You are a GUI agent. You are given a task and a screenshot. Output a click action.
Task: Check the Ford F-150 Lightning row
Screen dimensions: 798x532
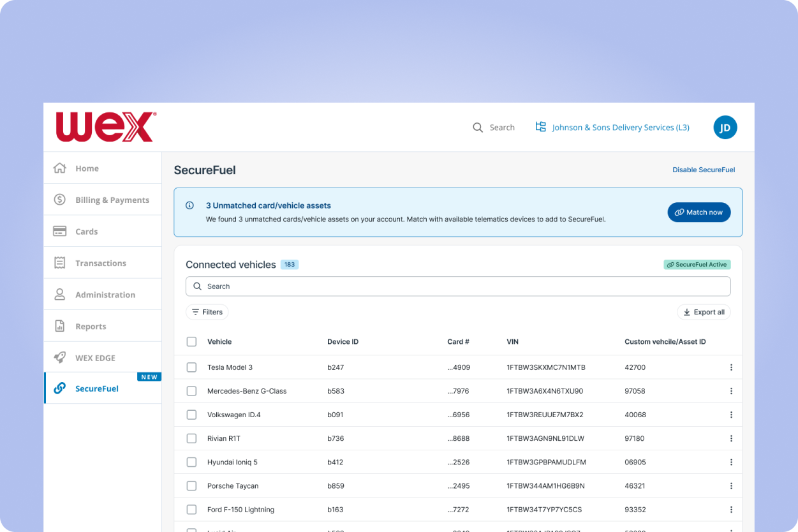pyautogui.click(x=191, y=510)
